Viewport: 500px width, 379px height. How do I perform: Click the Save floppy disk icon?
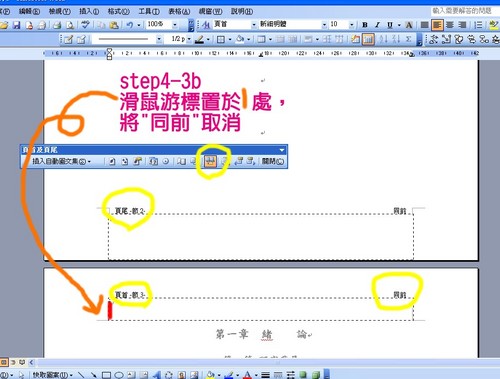[16, 25]
